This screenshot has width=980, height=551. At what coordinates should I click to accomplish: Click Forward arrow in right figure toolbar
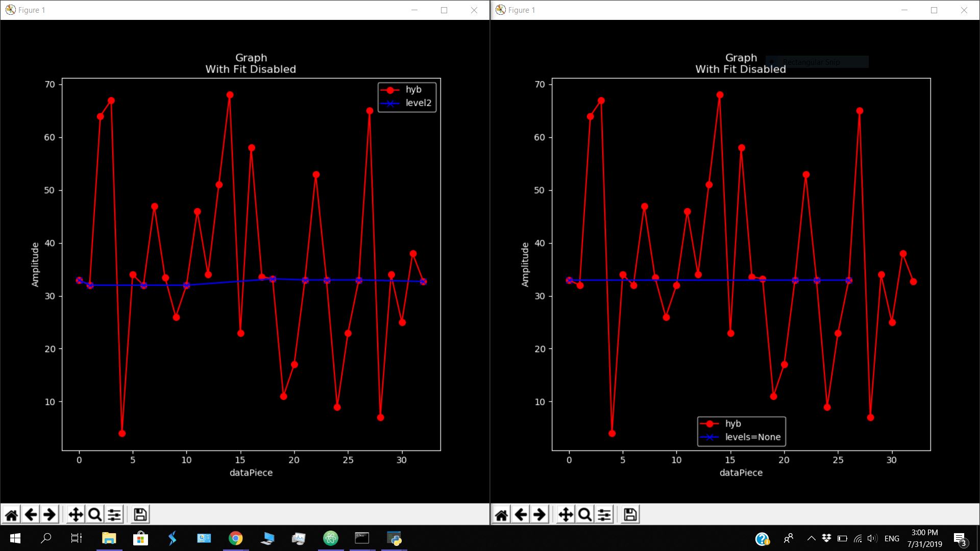pos(540,514)
